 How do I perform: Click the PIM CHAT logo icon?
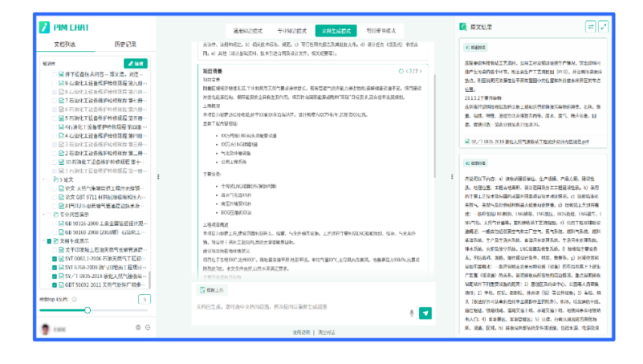[44, 27]
